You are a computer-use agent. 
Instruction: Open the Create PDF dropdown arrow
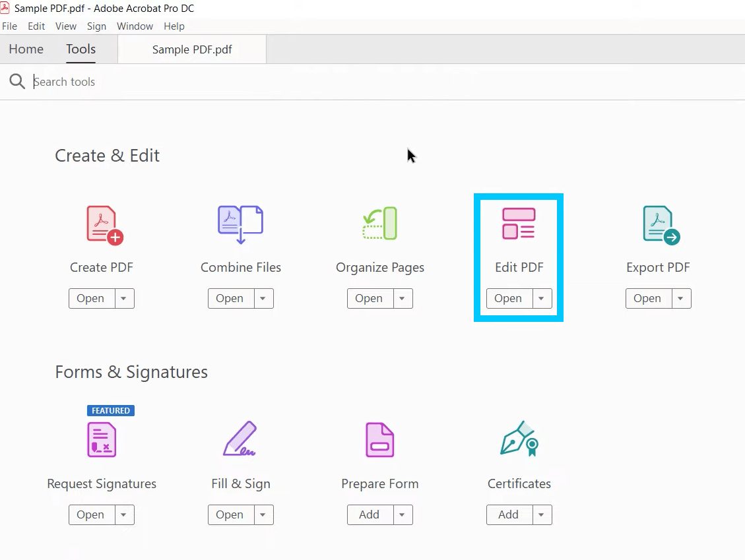coord(124,298)
